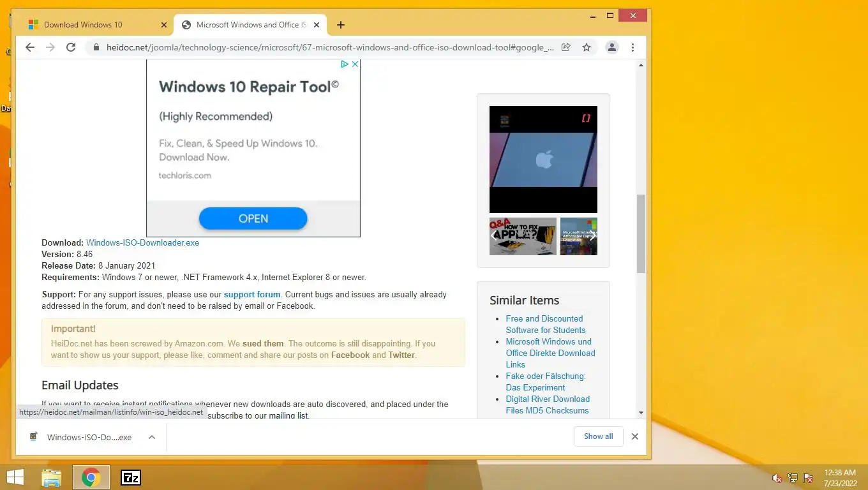Play the Apple video in sidebar
Viewport: 868px width, 490px height.
point(543,160)
